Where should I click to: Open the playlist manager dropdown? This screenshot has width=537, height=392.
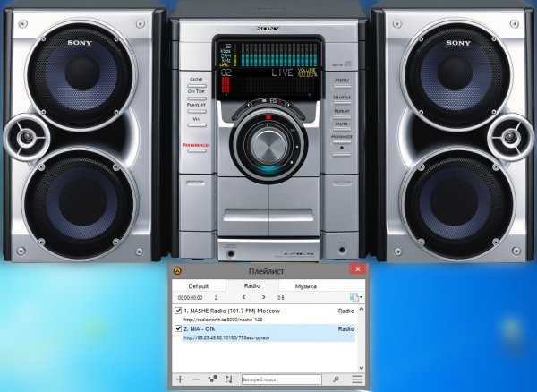356,297
